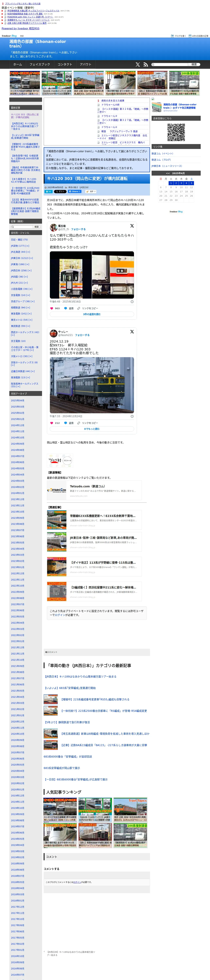Click the livedoor Blog logo at top
210x980 pixels.
click(9, 36)
